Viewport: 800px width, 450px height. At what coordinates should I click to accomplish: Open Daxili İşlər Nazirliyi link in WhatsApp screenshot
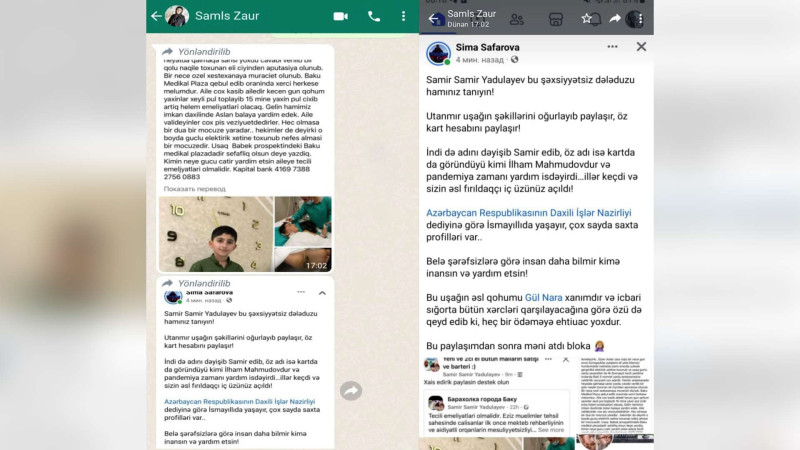(x=239, y=402)
